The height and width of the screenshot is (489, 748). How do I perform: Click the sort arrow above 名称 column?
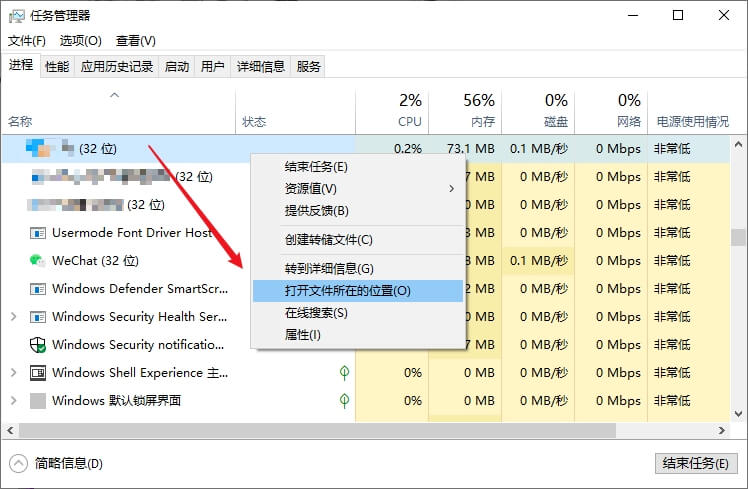click(x=114, y=95)
